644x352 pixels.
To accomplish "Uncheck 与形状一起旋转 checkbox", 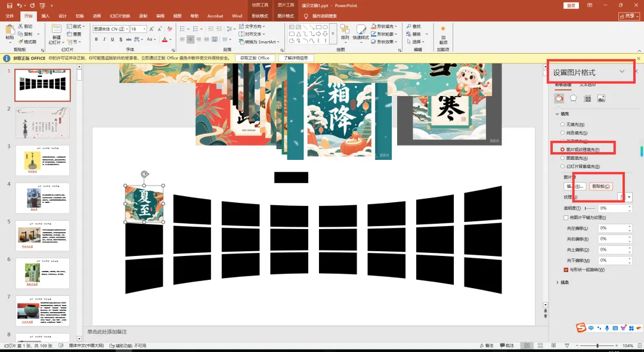I will coord(566,270).
